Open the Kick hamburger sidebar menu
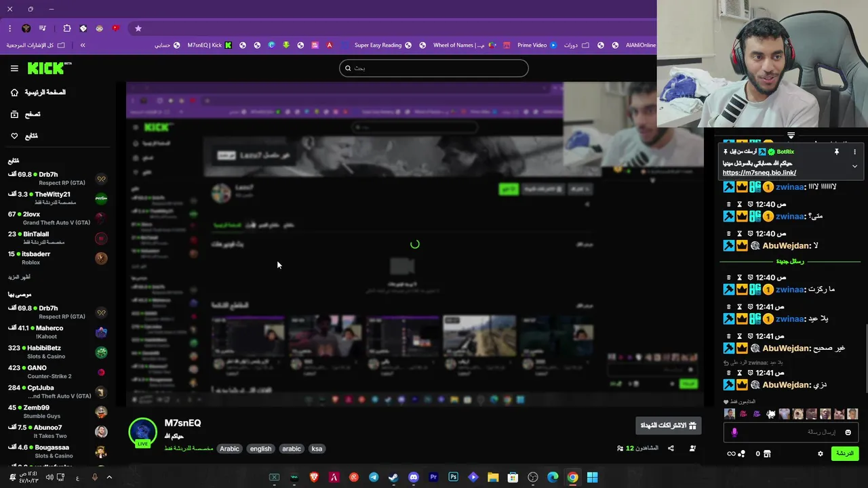 pos(14,68)
